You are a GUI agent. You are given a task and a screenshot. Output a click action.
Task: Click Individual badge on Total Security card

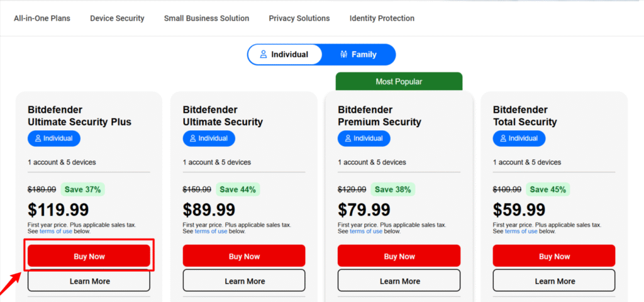click(x=519, y=138)
